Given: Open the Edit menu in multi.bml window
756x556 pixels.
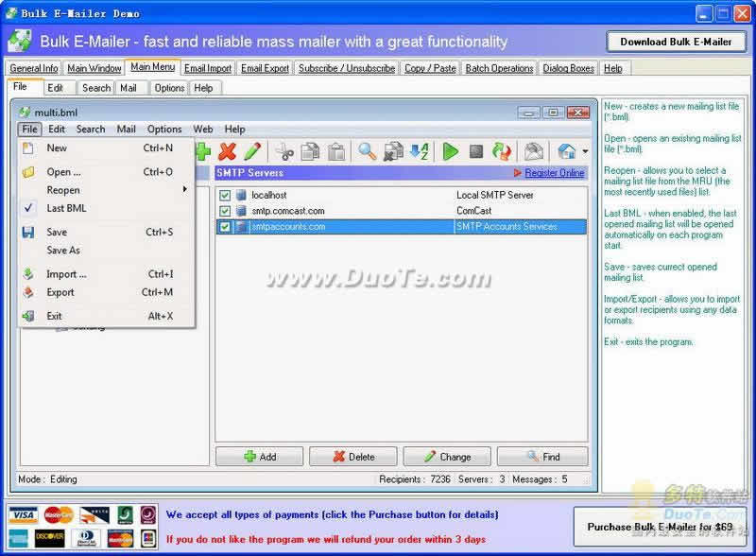Looking at the screenshot, I should (x=57, y=129).
